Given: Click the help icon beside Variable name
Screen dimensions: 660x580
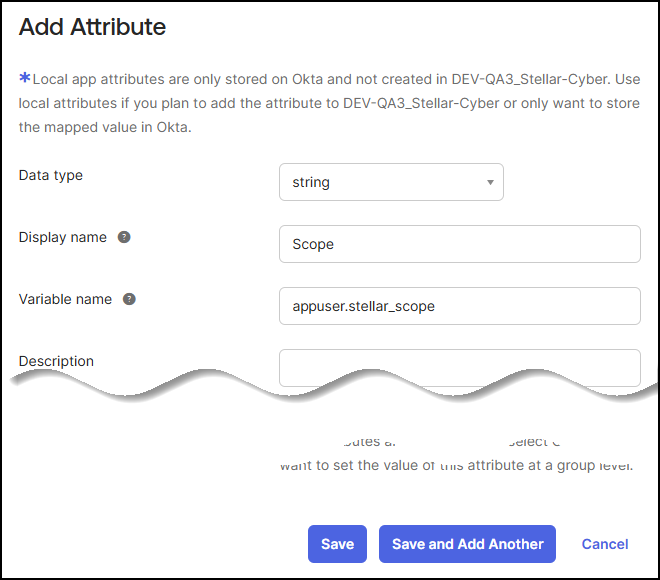Looking at the screenshot, I should coord(129,299).
